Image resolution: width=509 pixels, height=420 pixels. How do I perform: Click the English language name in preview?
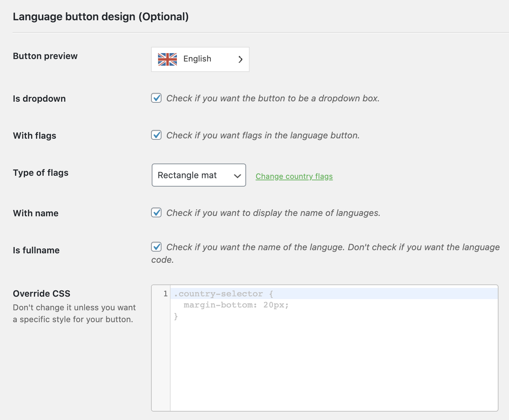197,59
